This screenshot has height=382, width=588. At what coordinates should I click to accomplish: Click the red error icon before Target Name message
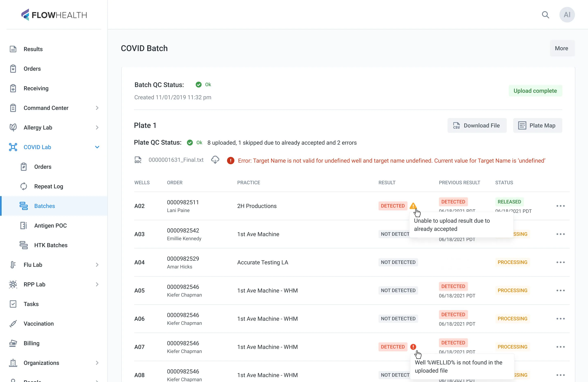pos(231,161)
